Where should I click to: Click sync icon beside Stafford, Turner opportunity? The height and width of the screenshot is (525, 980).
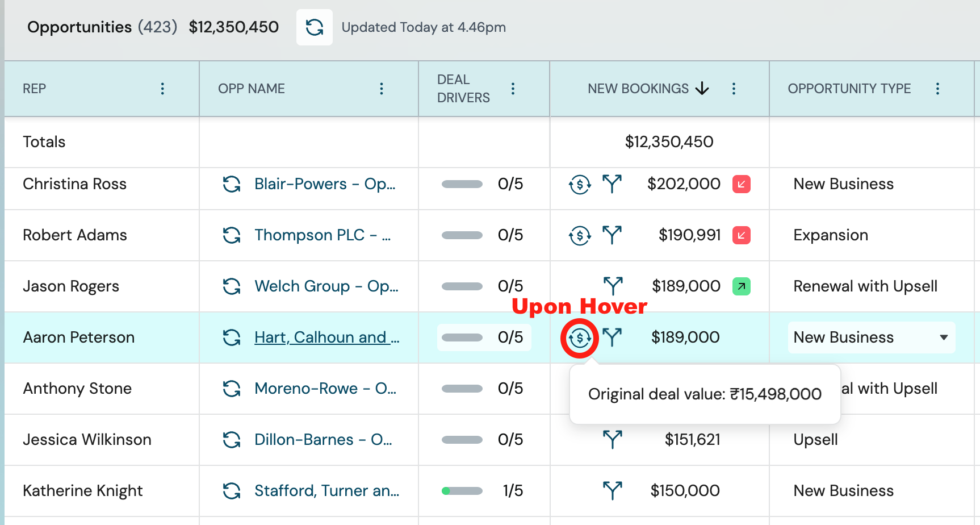pyautogui.click(x=232, y=491)
